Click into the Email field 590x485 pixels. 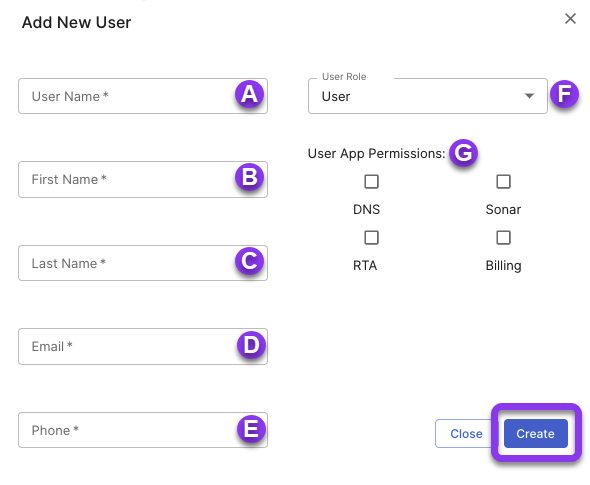tap(143, 346)
